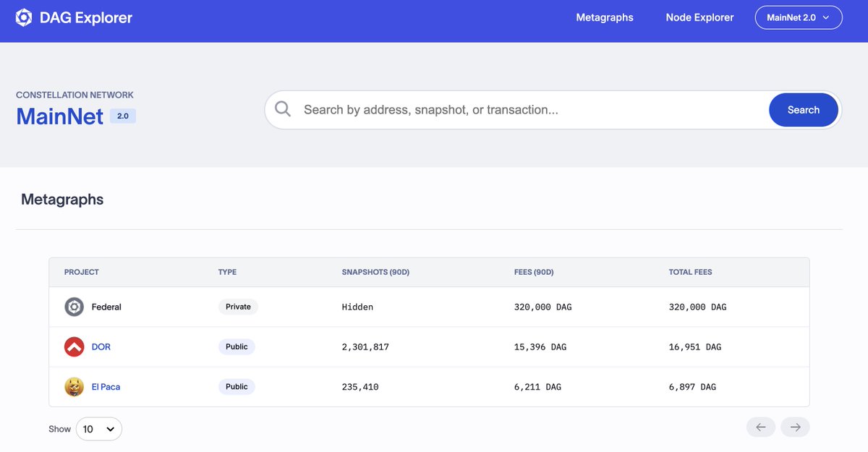Select the Federal metagraph project icon
The height and width of the screenshot is (452, 868).
74,306
